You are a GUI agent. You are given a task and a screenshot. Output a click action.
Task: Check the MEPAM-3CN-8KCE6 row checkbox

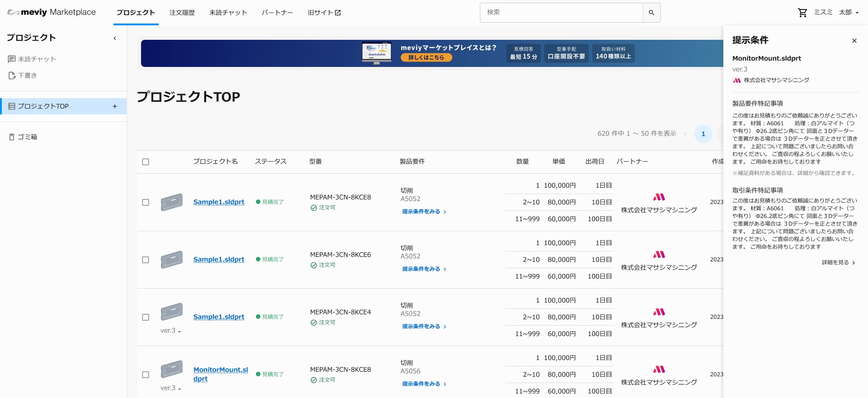coord(146,260)
